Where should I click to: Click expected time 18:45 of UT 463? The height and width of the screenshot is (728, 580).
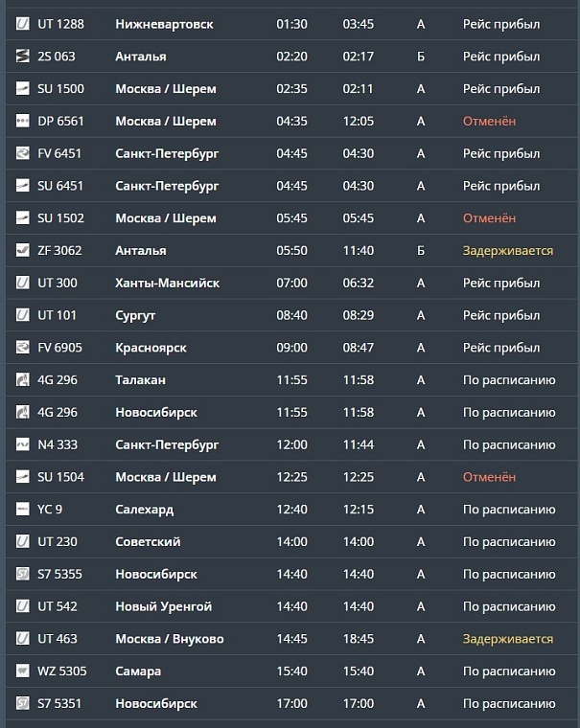(x=359, y=639)
